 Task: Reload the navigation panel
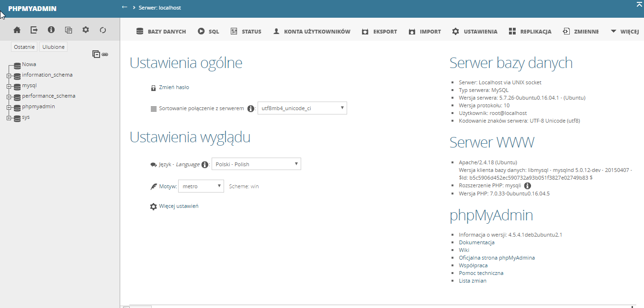coord(102,30)
